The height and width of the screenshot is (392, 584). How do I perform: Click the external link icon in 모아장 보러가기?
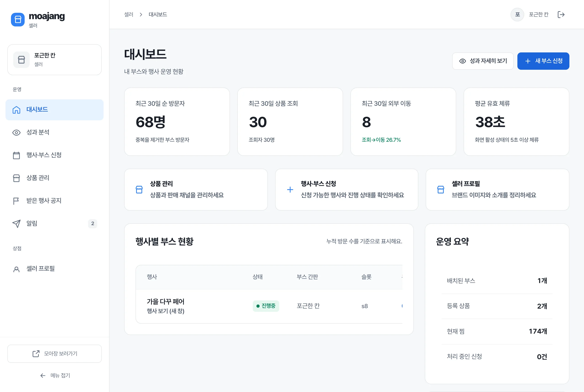pos(36,353)
